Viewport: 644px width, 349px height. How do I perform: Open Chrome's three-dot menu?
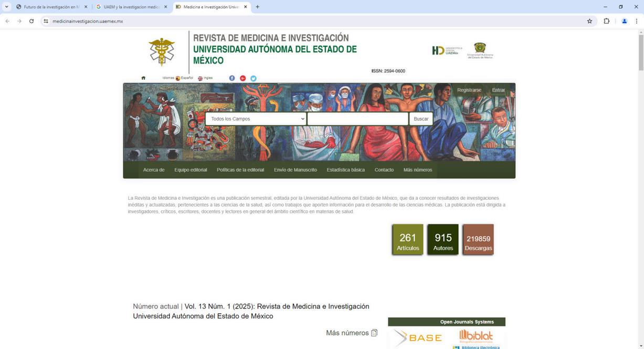pyautogui.click(x=637, y=21)
